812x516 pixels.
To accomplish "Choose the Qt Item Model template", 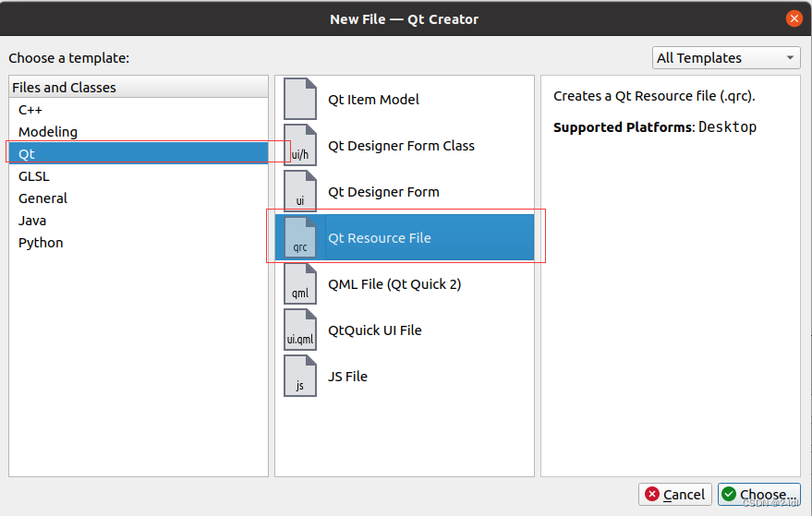I will (405, 99).
